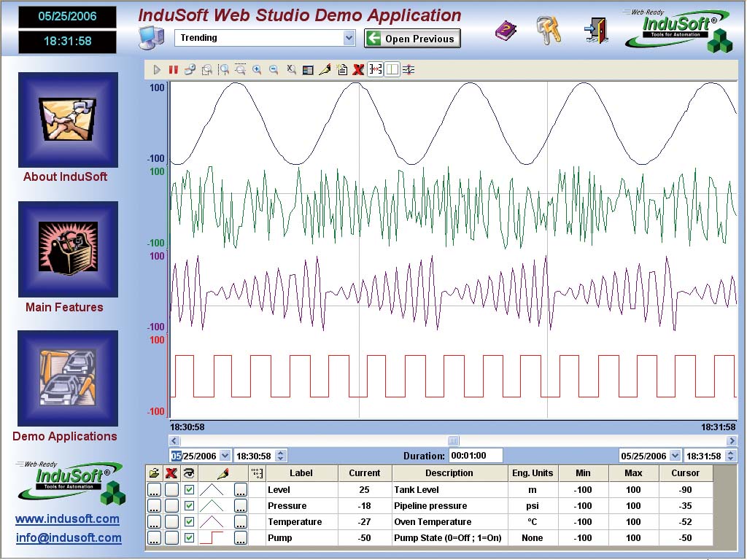Uncheck the Temperature pen visibility checkbox
The image size is (747, 560).
189,522
